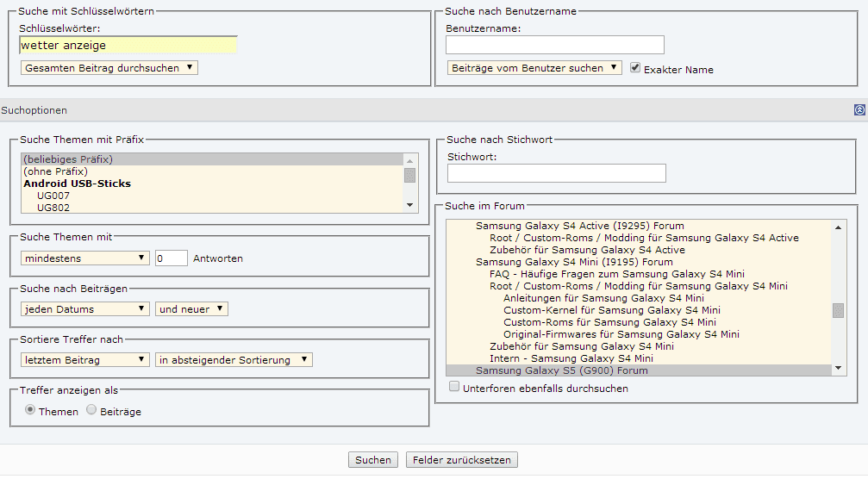Select UG802 prefix entry

pyautogui.click(x=213, y=208)
